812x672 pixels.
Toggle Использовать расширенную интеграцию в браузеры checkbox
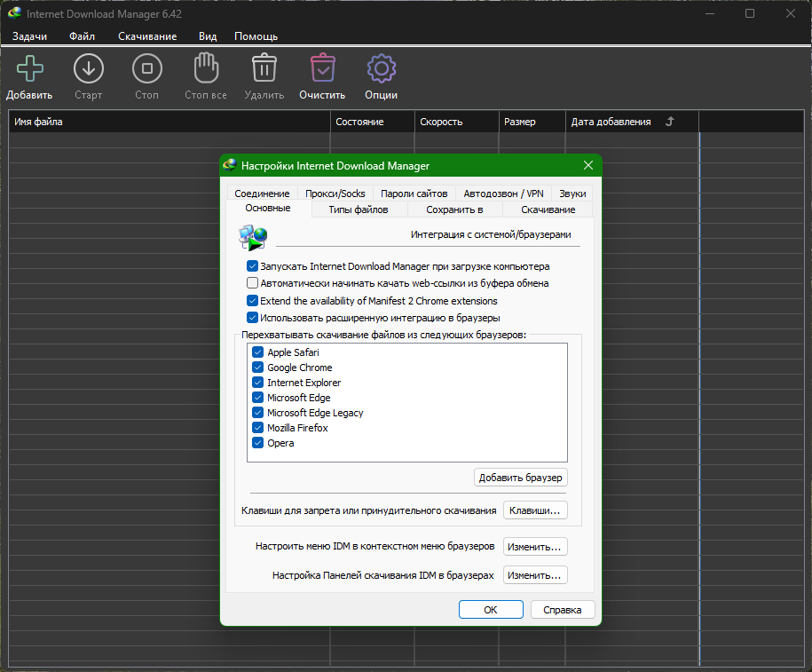pos(252,318)
